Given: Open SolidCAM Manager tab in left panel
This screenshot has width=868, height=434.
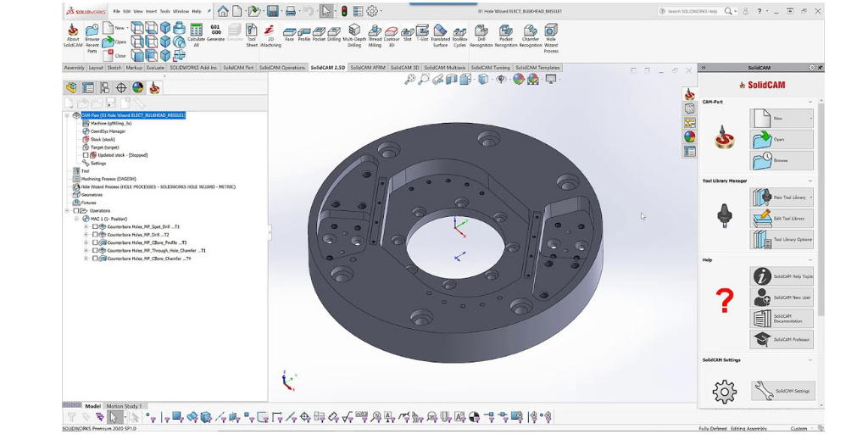Looking at the screenshot, I should pos(155,87).
